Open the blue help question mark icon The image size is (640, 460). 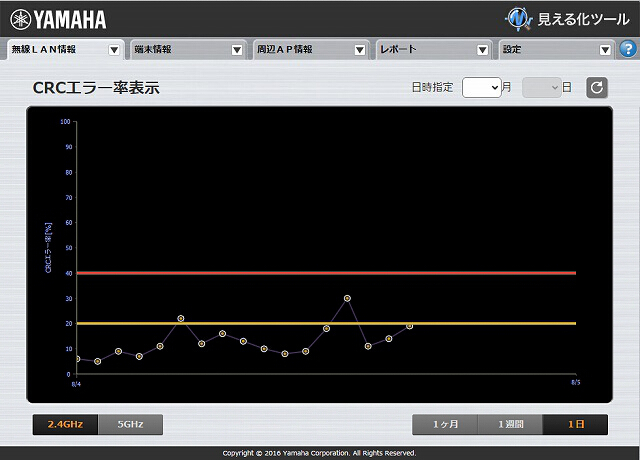628,49
